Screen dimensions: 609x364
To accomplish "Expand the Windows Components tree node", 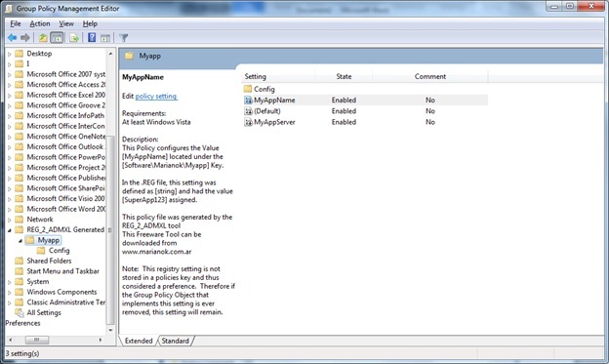I will [x=10, y=293].
